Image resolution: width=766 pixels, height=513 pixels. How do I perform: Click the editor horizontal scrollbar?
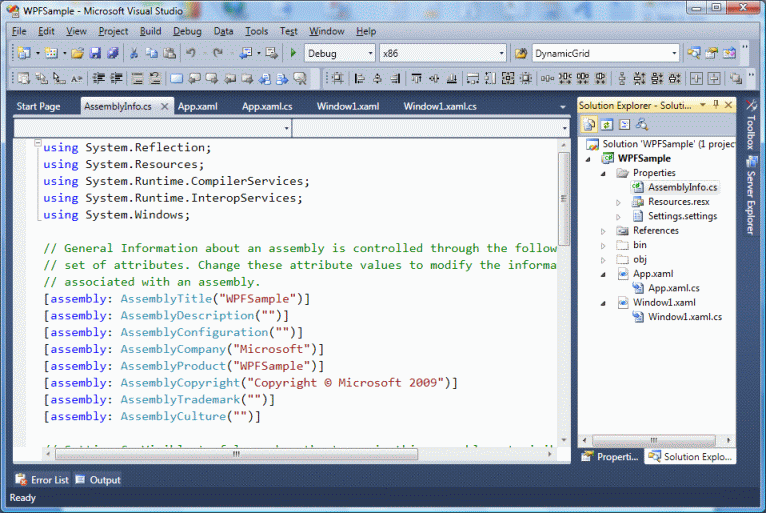pyautogui.click(x=236, y=453)
